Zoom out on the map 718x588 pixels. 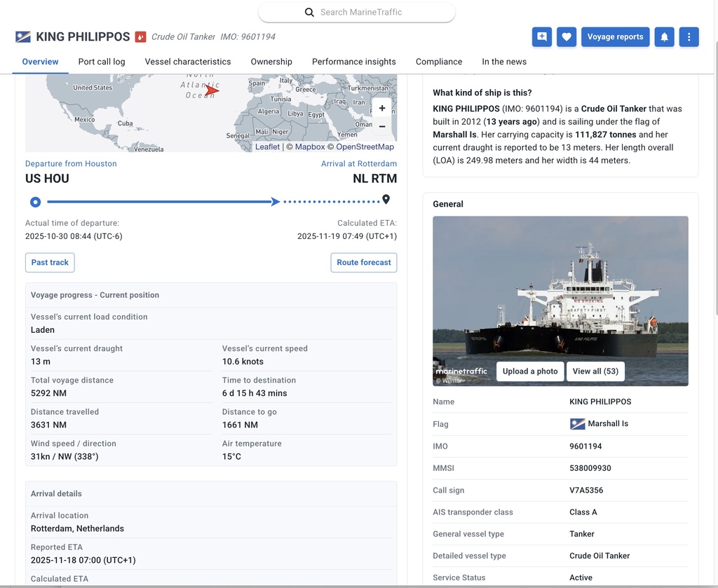[x=381, y=127]
